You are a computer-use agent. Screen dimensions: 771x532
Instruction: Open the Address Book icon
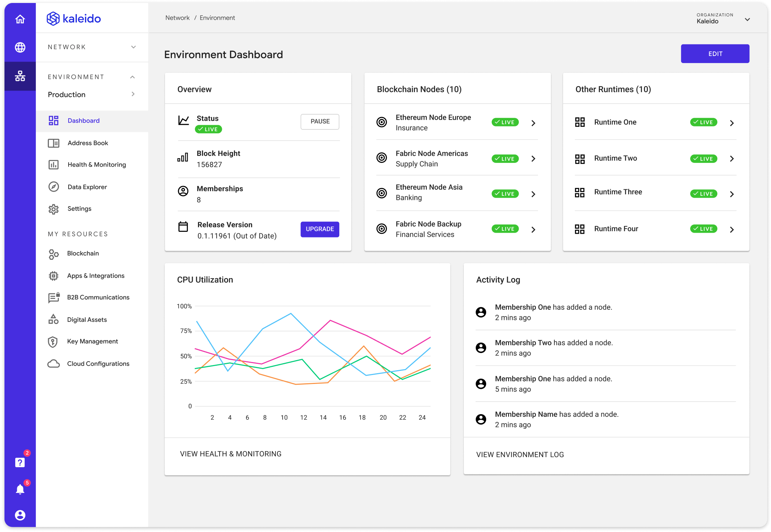(x=54, y=143)
